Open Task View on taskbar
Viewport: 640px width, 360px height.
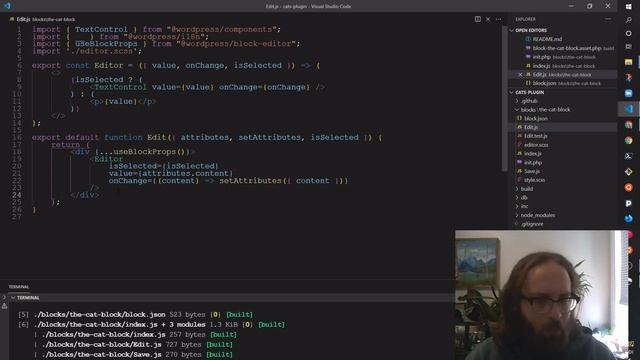pos(629,47)
